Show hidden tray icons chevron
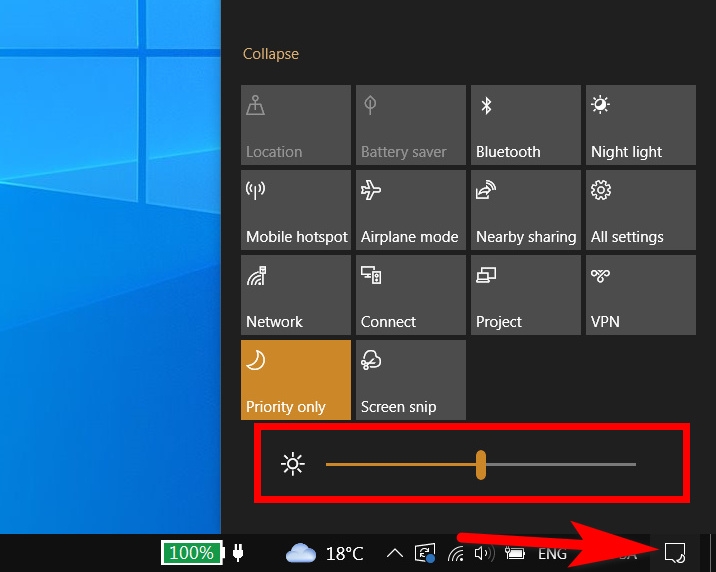Image resolution: width=716 pixels, height=572 pixels. point(395,553)
